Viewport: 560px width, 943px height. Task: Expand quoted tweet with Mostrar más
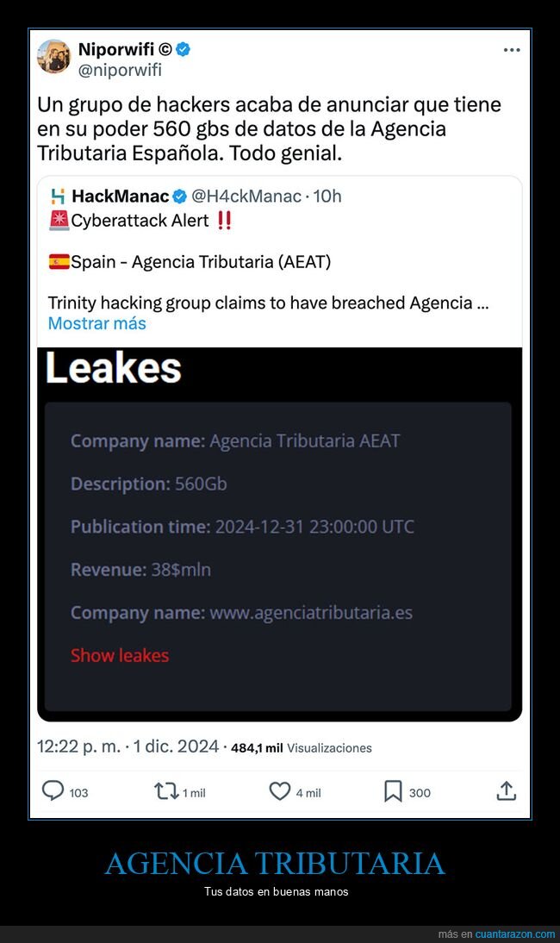point(96,323)
